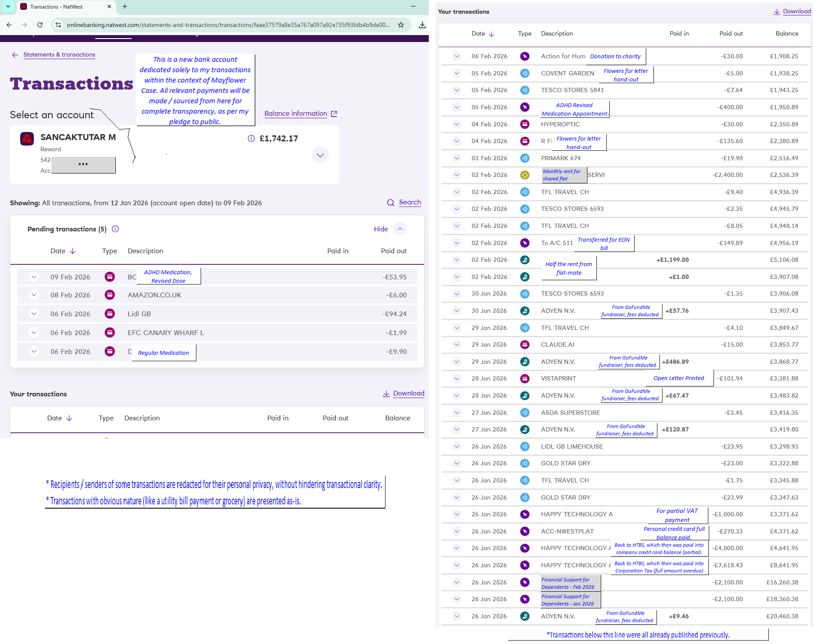This screenshot has width=813, height=644.
Task: Open the account selector chevron for SANCAKTUTAR M
Action: 320,155
